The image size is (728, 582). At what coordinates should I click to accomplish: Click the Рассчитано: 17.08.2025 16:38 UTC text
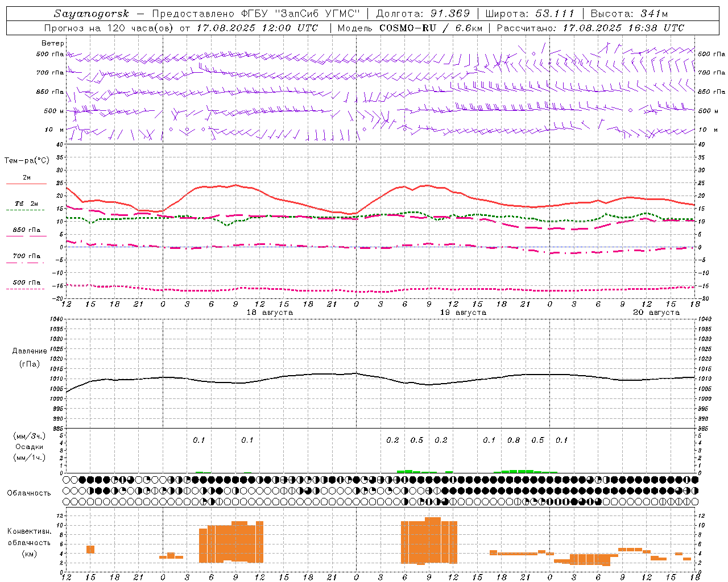coord(590,28)
